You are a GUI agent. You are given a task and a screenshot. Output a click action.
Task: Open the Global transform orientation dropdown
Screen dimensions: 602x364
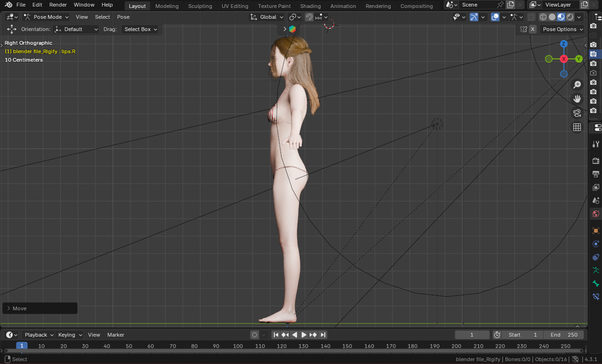click(x=267, y=17)
